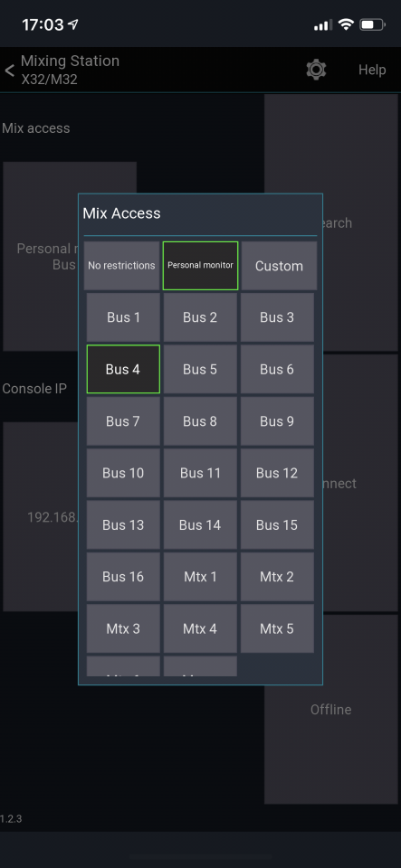Select Bus 13 button
Viewport: 401px width, 868px height.
123,524
